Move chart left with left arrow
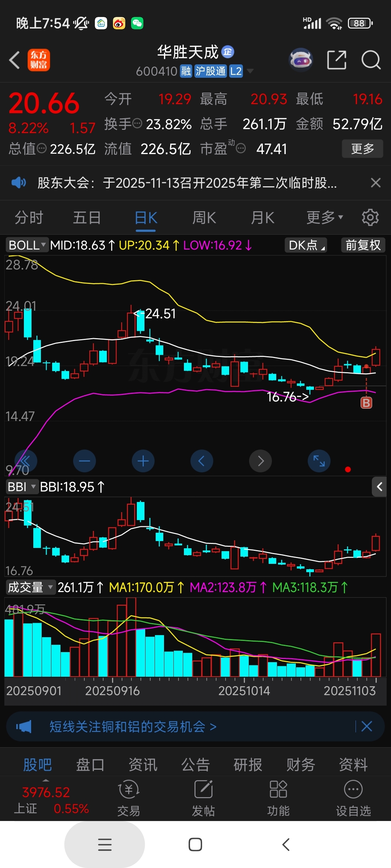 [202, 461]
